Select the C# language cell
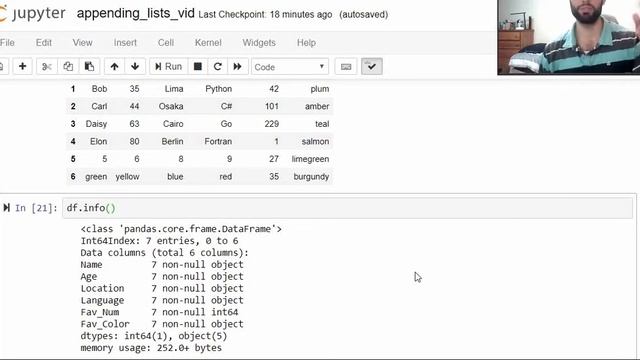The width and height of the screenshot is (640, 360). click(x=227, y=106)
